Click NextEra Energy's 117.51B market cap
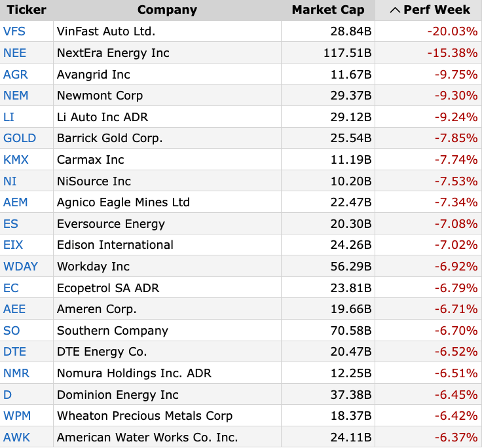Screen dimensions: 482x448 (347, 53)
